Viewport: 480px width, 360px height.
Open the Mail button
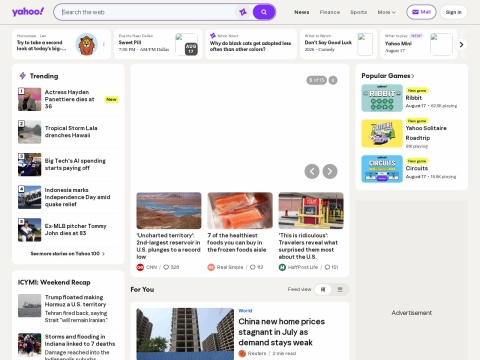[x=421, y=12]
